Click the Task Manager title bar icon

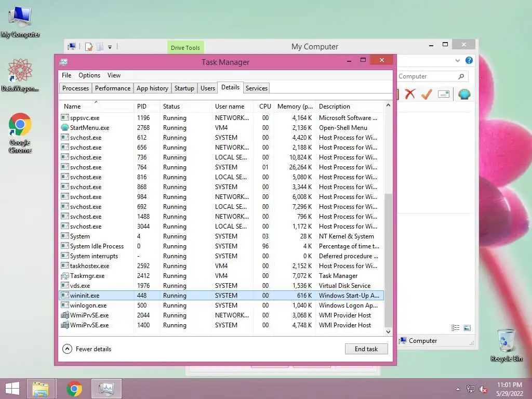63,62
